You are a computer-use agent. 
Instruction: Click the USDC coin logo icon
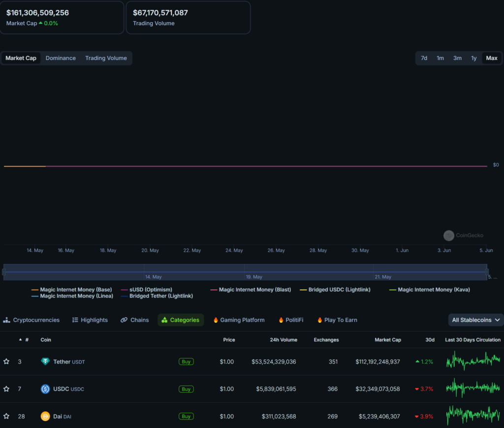[x=45, y=389]
